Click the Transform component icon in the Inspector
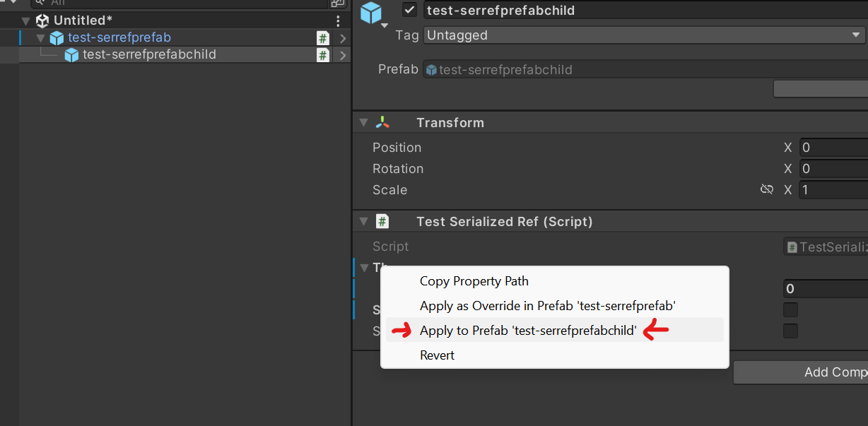 (382, 122)
